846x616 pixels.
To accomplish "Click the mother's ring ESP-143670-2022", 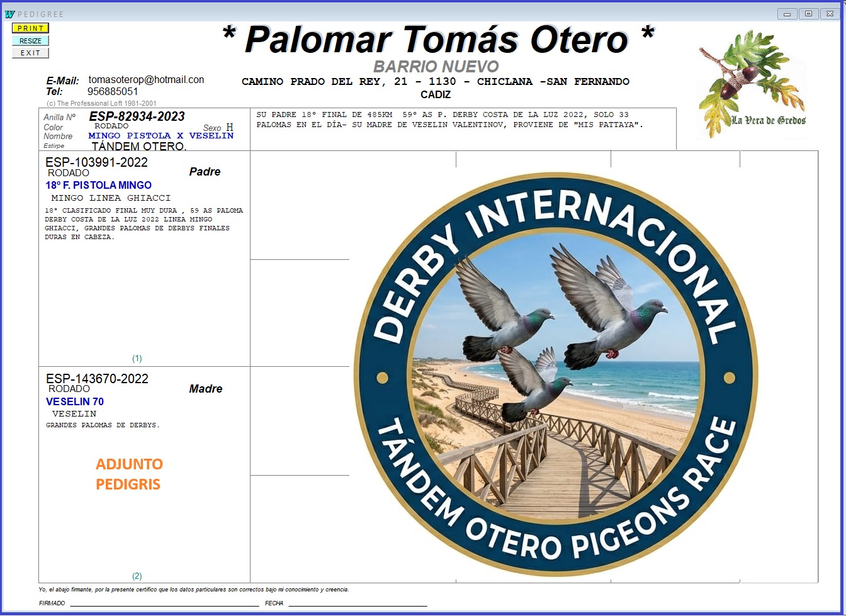I will (x=97, y=379).
